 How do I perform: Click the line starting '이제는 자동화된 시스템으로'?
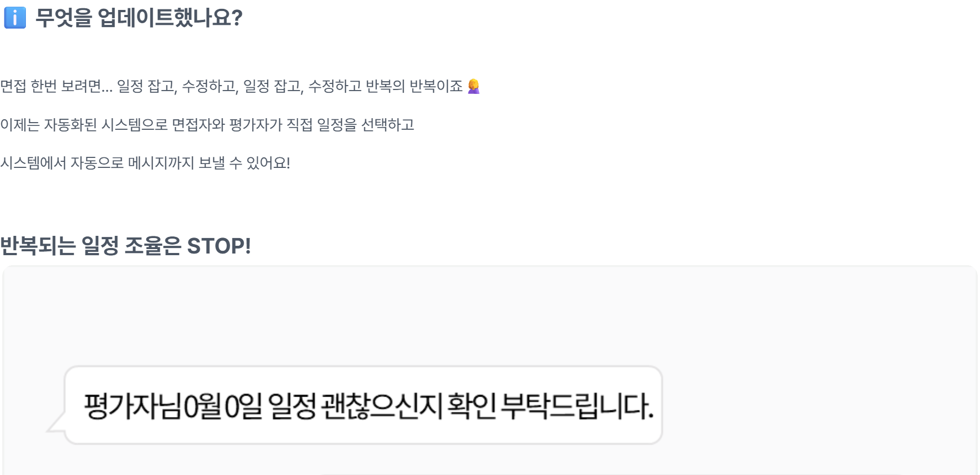point(207,125)
